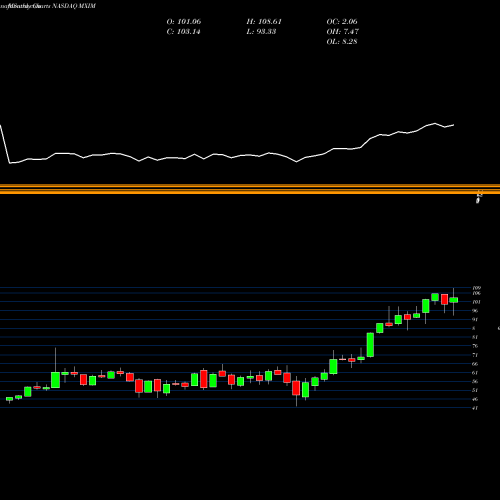Select the low value L: 93.33
500x500 pixels.
(261, 32)
